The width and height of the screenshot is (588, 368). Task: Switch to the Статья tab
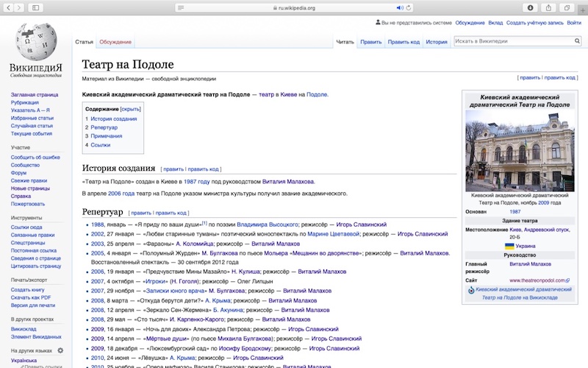tap(84, 42)
